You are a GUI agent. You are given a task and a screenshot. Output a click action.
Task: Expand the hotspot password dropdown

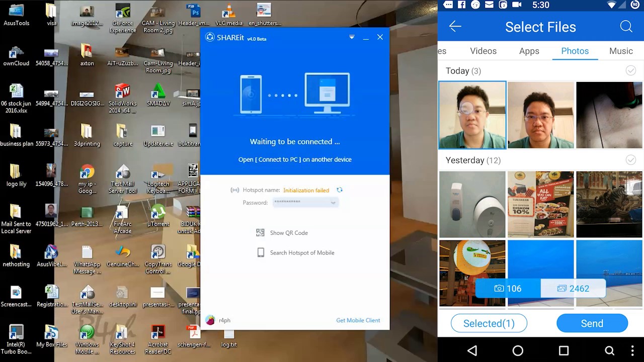(333, 203)
